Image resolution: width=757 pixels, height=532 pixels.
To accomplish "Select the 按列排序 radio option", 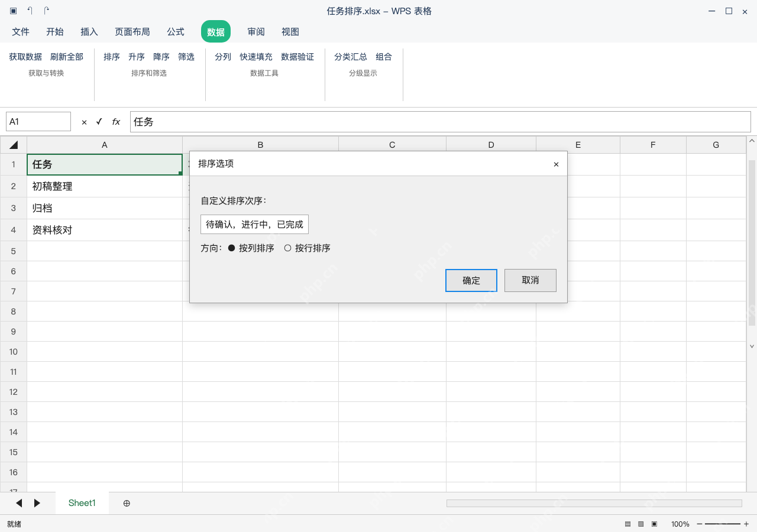I will tap(251, 248).
